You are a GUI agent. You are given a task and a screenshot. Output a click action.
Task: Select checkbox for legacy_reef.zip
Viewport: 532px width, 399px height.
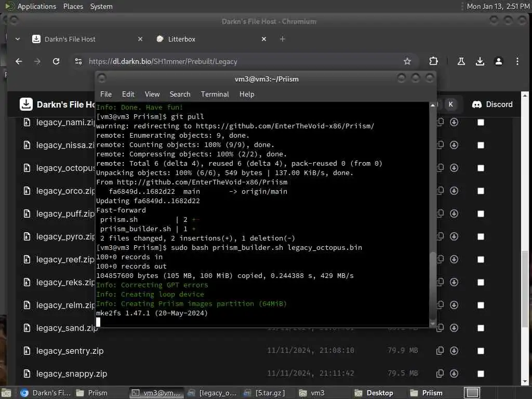pos(481,260)
